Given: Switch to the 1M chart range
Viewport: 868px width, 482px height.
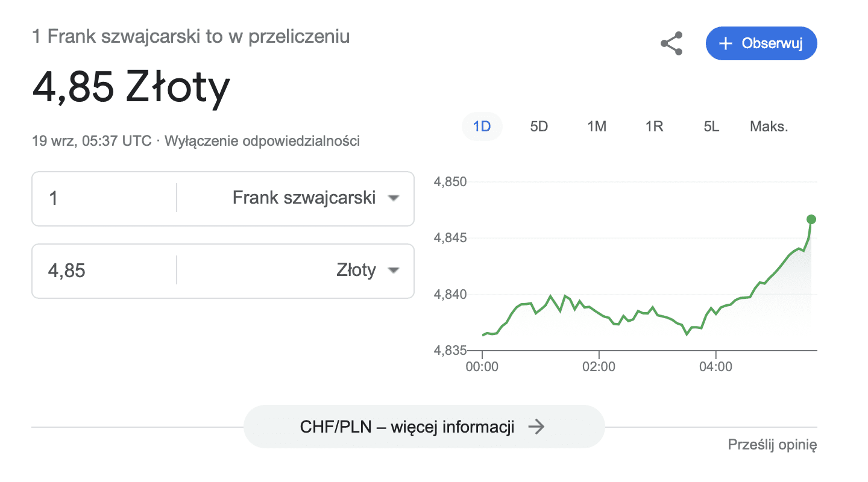Looking at the screenshot, I should click(x=597, y=127).
